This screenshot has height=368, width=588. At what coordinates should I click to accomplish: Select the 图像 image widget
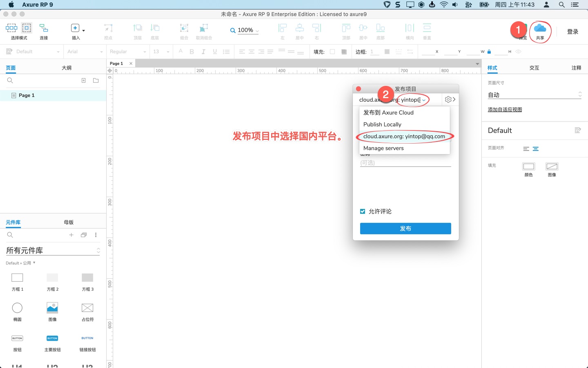point(52,312)
